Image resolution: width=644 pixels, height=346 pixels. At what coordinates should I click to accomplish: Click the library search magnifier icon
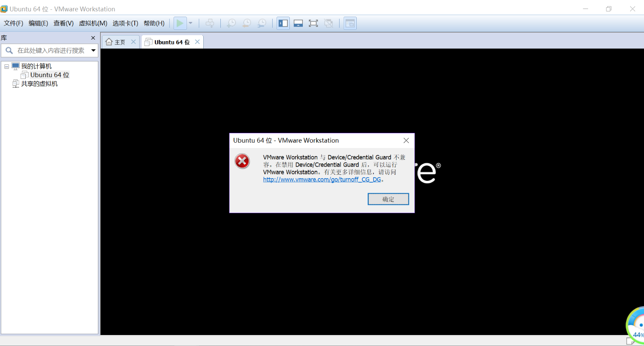click(x=9, y=51)
